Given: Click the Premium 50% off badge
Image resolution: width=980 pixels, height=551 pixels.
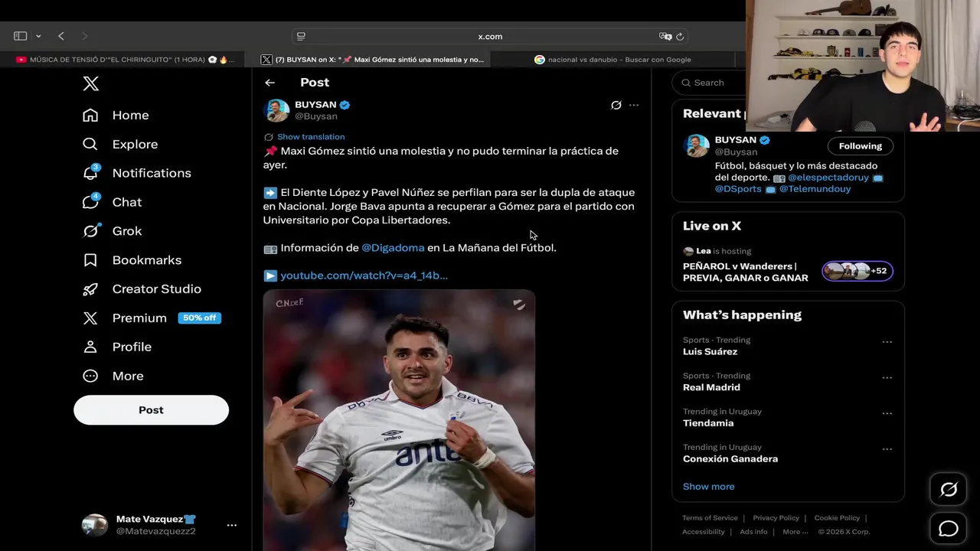Looking at the screenshot, I should coord(199,318).
